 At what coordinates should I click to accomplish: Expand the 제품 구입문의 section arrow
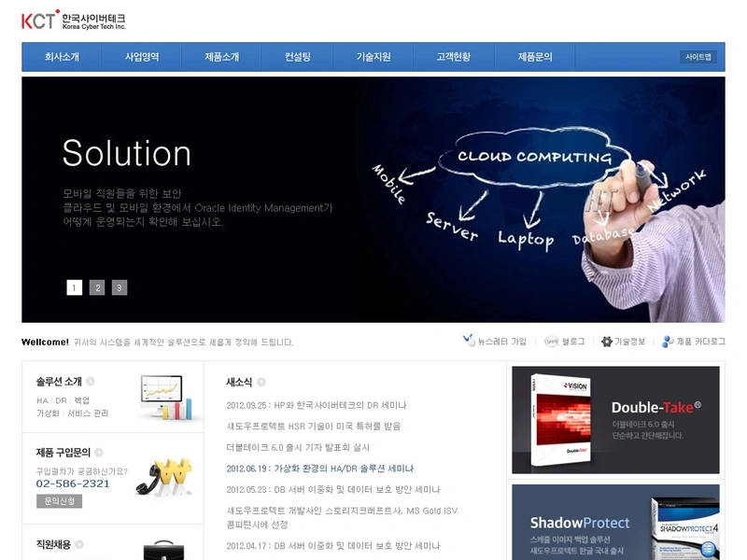coord(99,451)
